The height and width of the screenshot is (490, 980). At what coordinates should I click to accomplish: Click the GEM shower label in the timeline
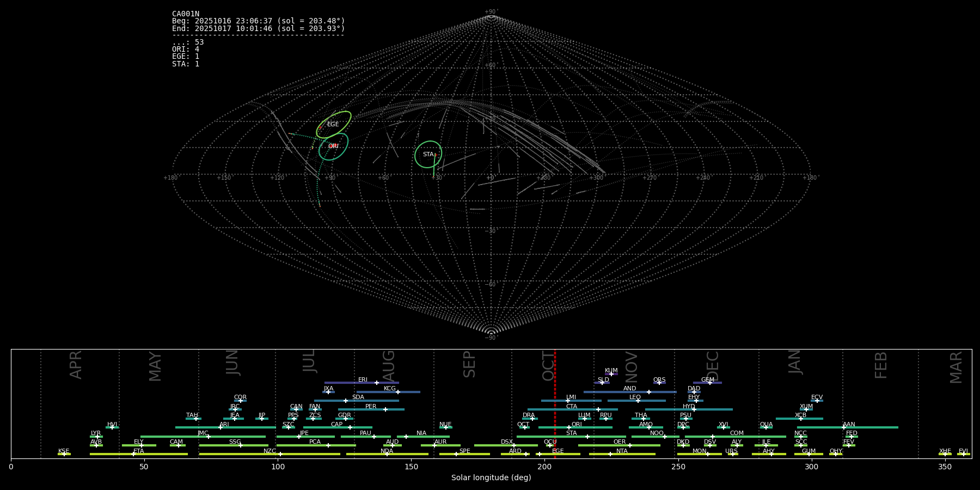point(708,380)
